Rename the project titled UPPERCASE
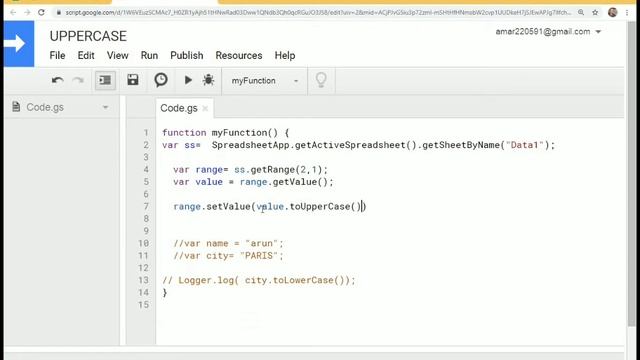Image resolution: width=640 pixels, height=360 pixels. tap(88, 36)
